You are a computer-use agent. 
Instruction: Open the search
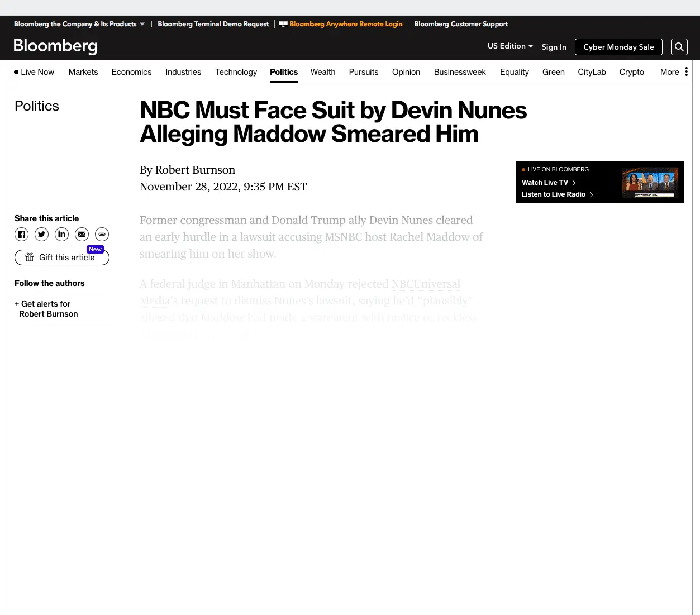pos(679,47)
